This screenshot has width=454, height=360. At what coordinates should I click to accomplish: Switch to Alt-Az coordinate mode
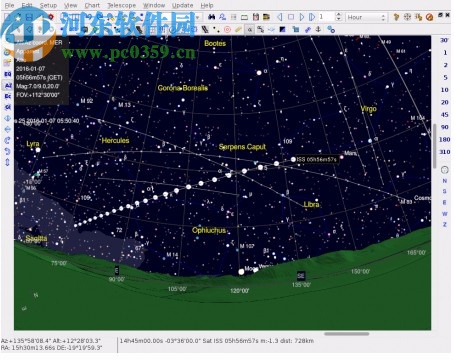point(8,85)
